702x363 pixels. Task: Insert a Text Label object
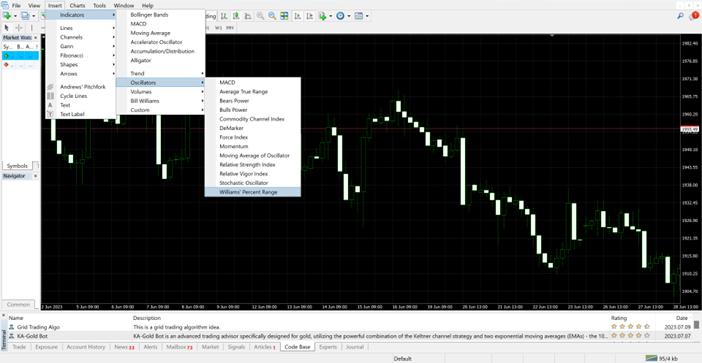[81, 114]
